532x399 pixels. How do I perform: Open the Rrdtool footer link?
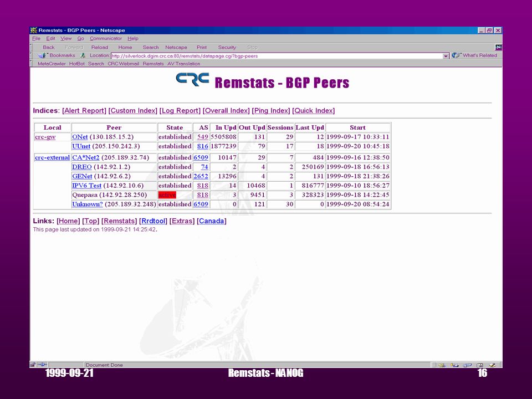click(x=153, y=221)
